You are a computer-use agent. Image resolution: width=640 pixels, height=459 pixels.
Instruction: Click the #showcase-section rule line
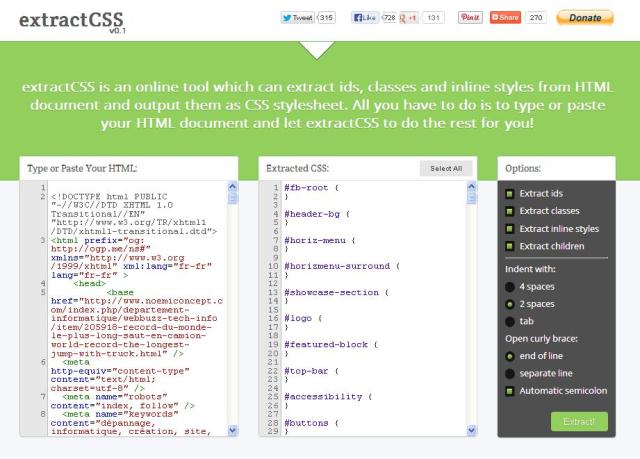337,293
